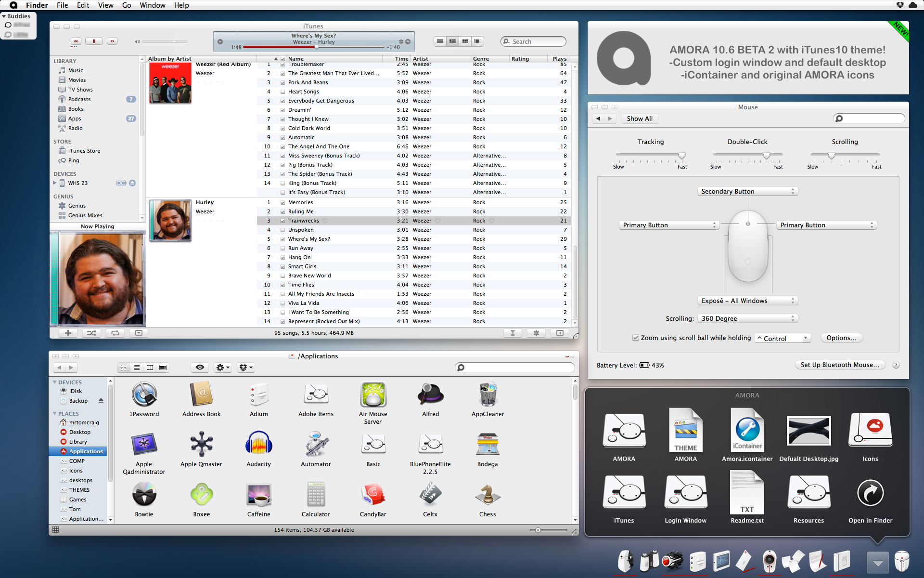924x578 pixels.
Task: Open Defualt Desktop.jpg thumbnail
Action: [x=809, y=431]
